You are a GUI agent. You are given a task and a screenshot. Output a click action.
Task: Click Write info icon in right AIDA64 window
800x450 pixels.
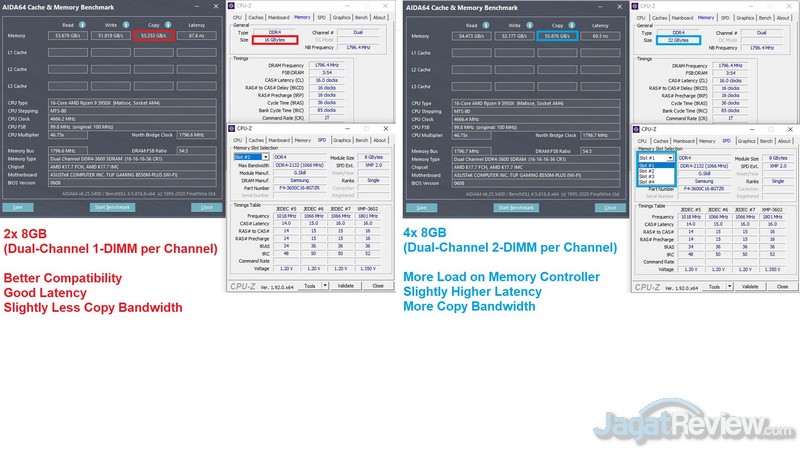pos(529,25)
